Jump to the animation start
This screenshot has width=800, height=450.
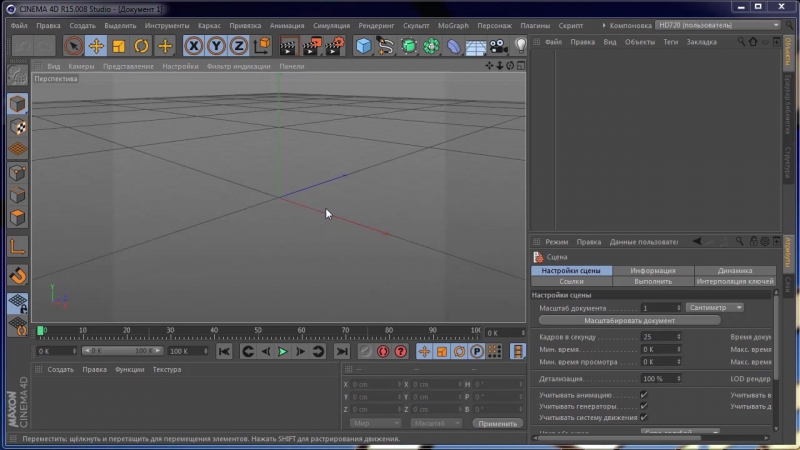[224, 352]
